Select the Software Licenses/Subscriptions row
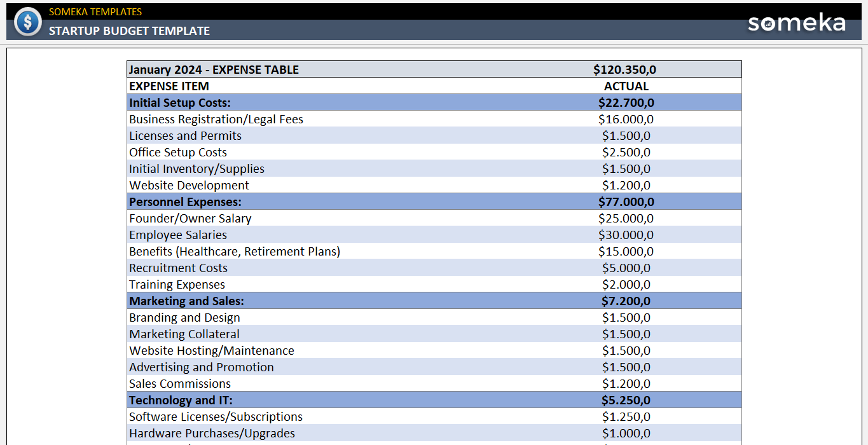The height and width of the screenshot is (445, 868). 434,416
